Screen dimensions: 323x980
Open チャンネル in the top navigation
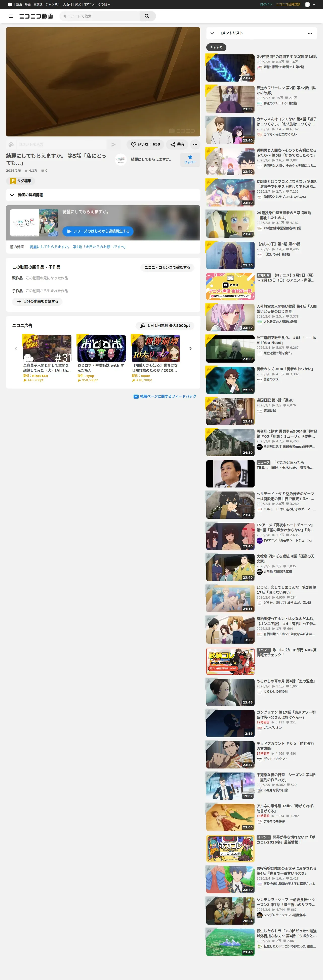tap(53, 5)
